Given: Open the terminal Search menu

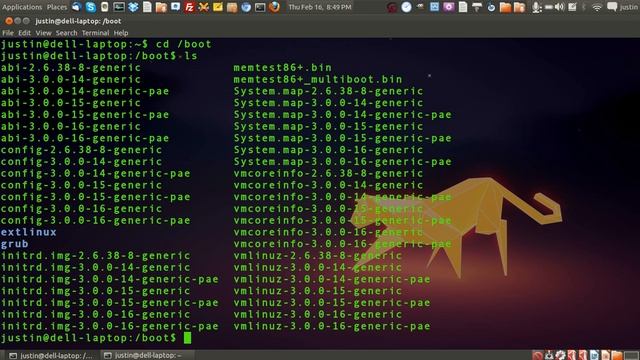Looking at the screenshot, I should tap(67, 33).
